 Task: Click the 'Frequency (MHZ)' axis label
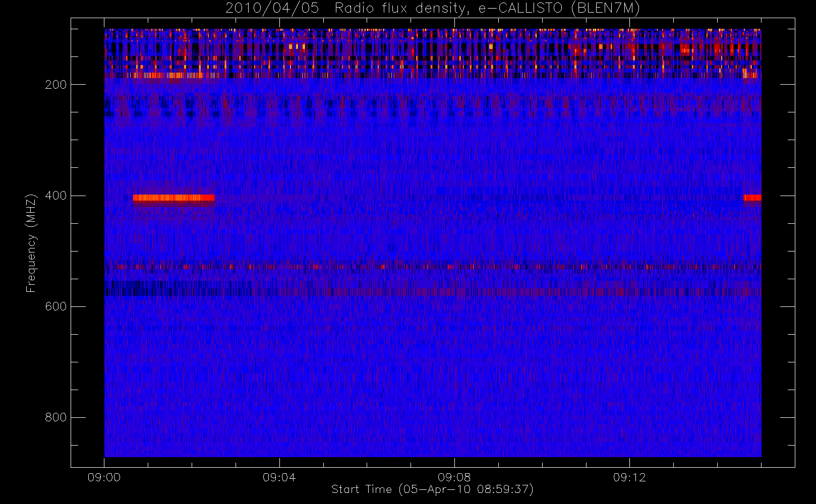click(x=31, y=243)
